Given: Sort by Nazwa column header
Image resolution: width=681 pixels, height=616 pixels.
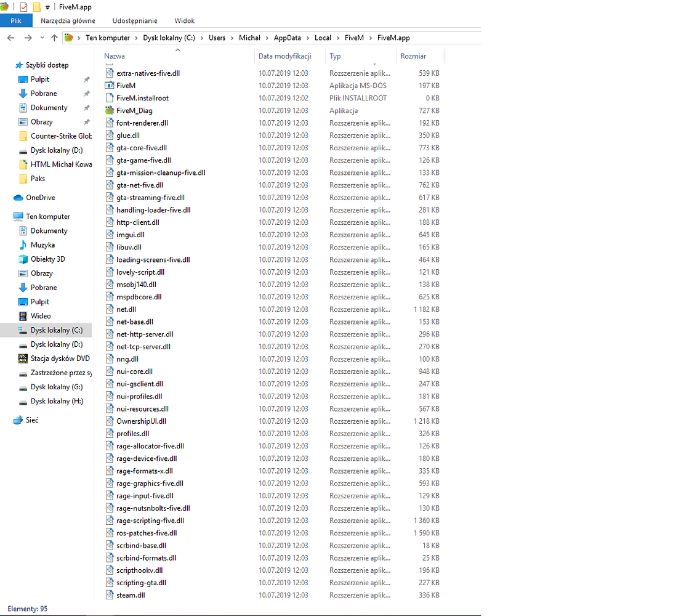Looking at the screenshot, I should pyautogui.click(x=115, y=56).
